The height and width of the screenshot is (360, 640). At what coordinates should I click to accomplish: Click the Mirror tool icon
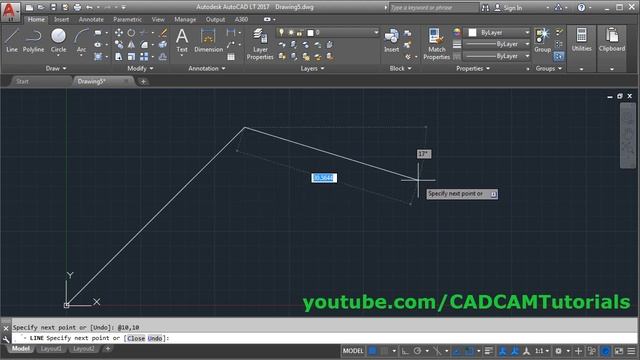tap(131, 44)
